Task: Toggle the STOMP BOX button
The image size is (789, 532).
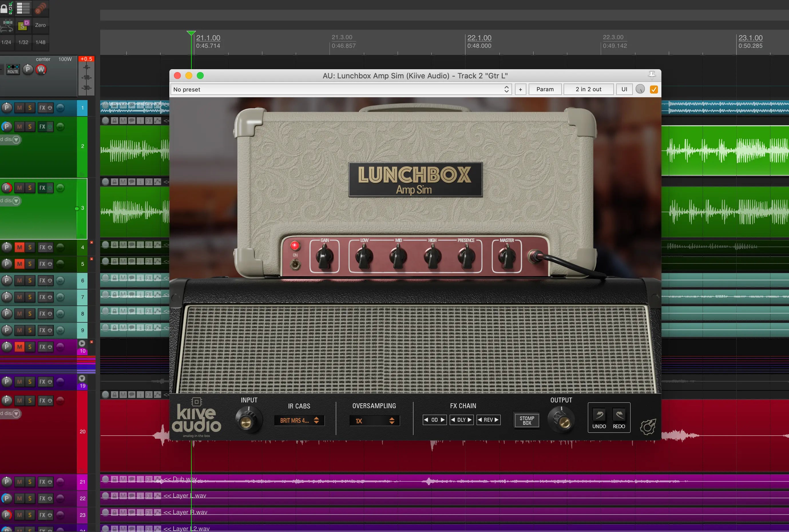Action: [527, 421]
